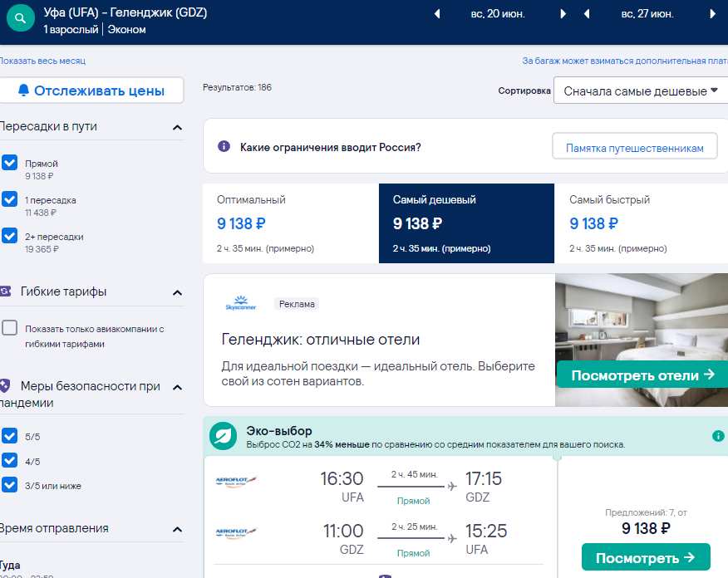Collapse the Время отправления section
Image resolution: width=728 pixels, height=578 pixels.
pyautogui.click(x=177, y=529)
